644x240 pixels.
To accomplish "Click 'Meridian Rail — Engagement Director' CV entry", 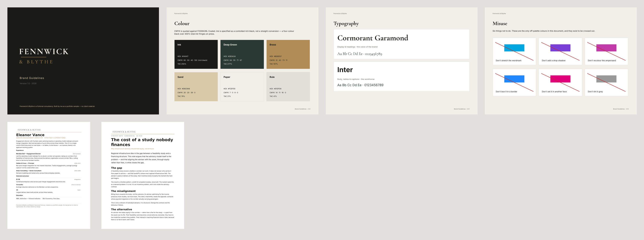I will pyautogui.click(x=28, y=154).
